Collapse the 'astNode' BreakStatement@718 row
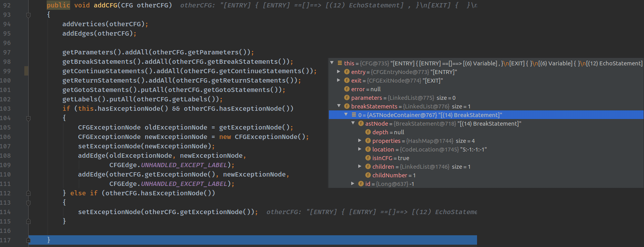 353,123
